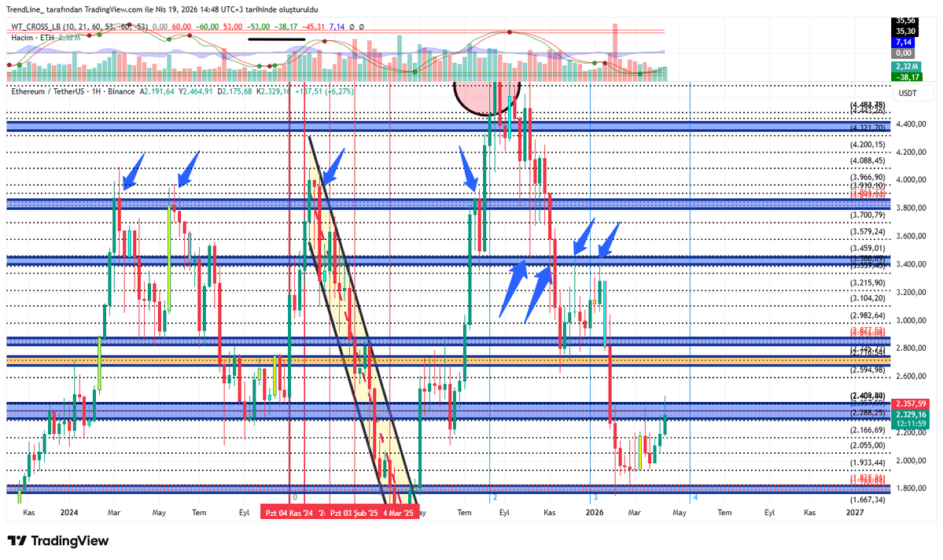Click the 3.200,00 price axis tick
This screenshot has height=560, width=943.
[x=911, y=293]
